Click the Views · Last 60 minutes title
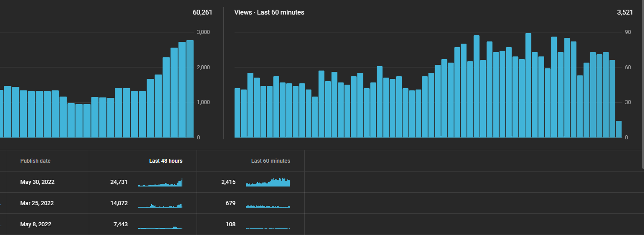The image size is (644, 235). (x=269, y=12)
